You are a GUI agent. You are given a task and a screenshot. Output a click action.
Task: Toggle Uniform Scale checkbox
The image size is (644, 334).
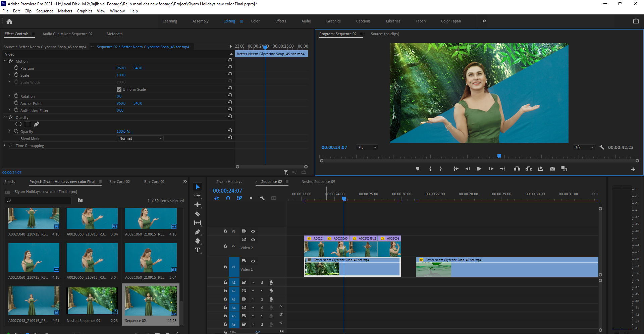pyautogui.click(x=119, y=89)
